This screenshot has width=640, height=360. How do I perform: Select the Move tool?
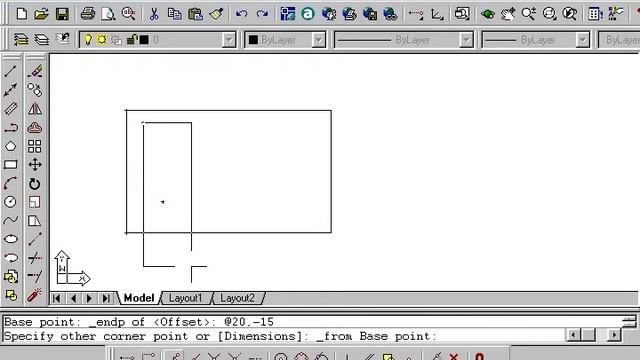(35, 164)
